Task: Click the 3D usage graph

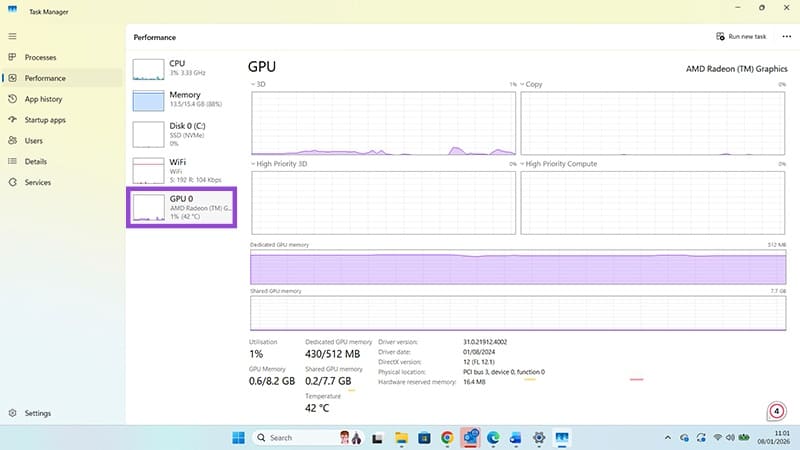Action: tap(383, 123)
